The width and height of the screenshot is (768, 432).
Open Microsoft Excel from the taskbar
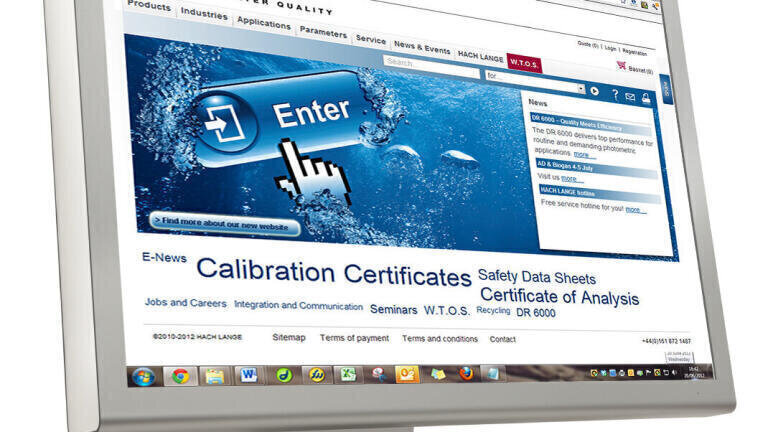(x=348, y=375)
